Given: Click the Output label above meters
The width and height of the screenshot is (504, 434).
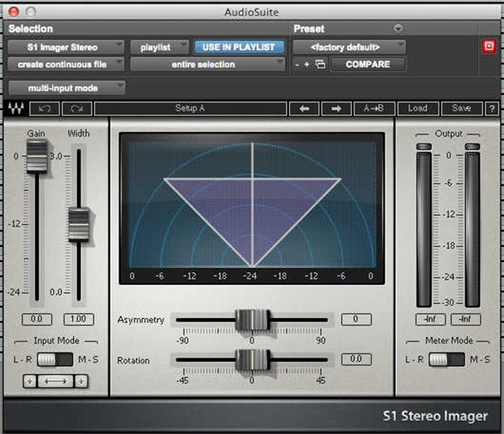Looking at the screenshot, I should (449, 133).
